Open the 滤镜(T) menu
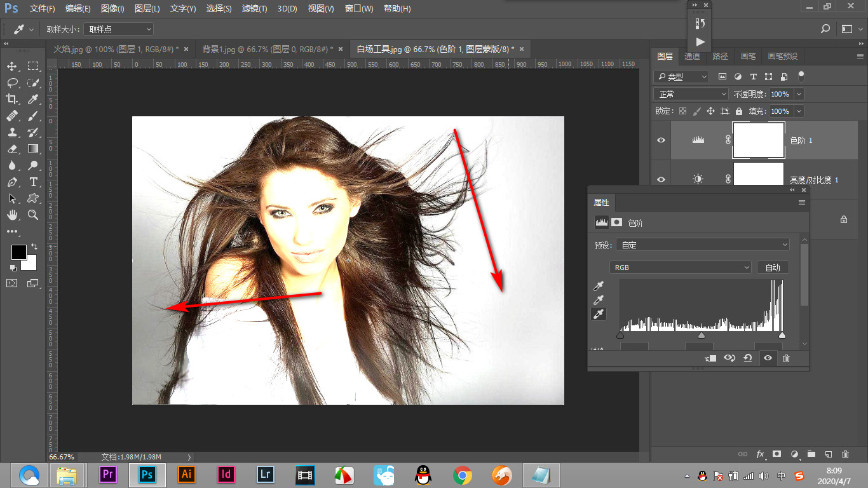This screenshot has height=488, width=868. coord(254,9)
